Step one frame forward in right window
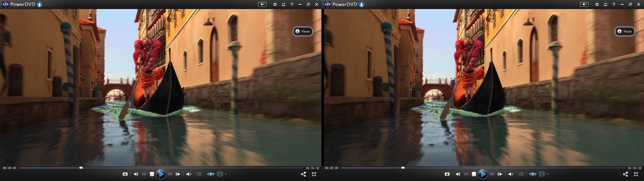The image size is (644, 181). [500, 174]
